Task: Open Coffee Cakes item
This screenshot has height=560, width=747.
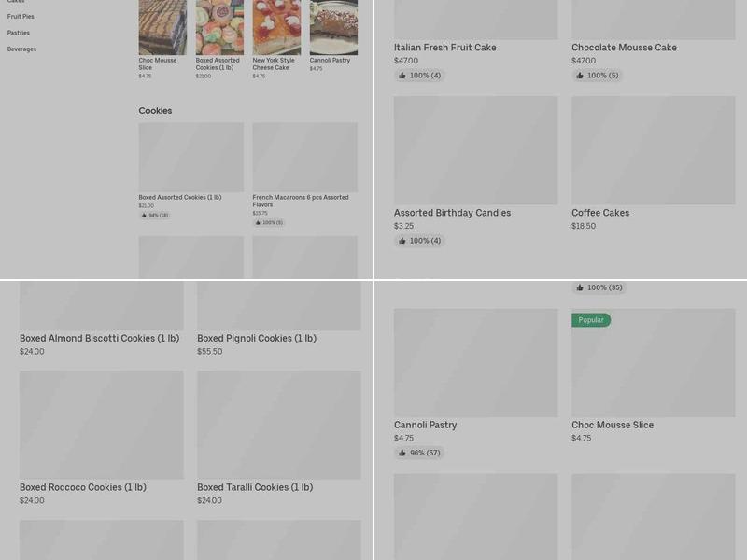Action: 653,164
